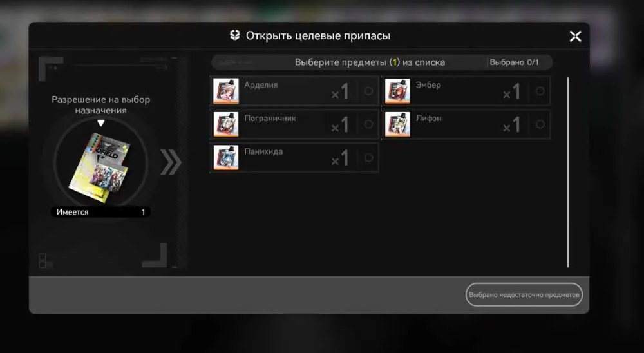Click the Выбрано 0/1 counter

click(514, 62)
